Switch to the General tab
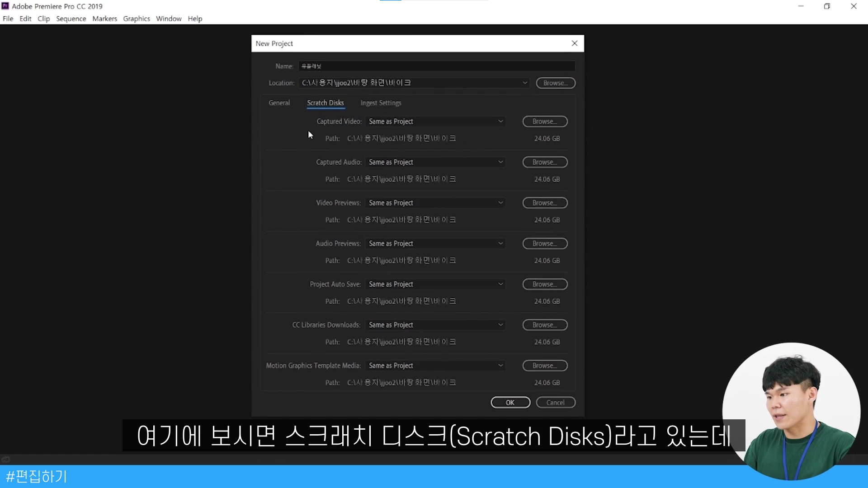This screenshot has width=868, height=488. pos(279,103)
